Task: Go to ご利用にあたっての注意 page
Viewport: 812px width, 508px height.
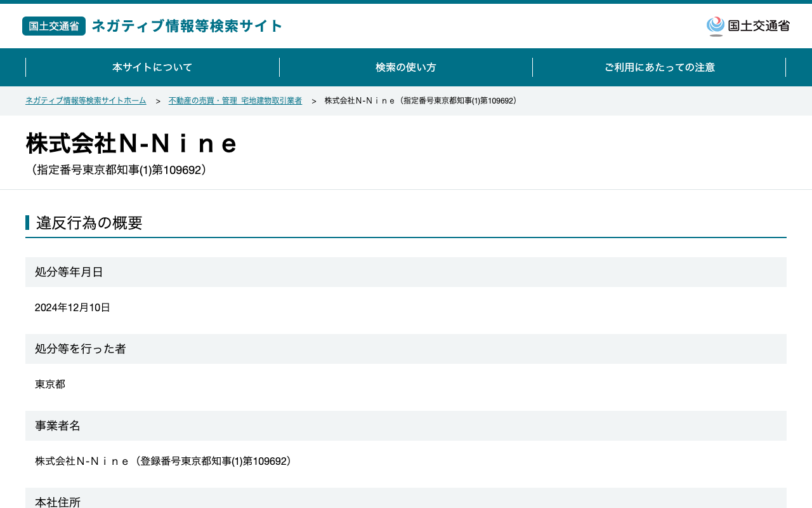Action: tap(659, 67)
